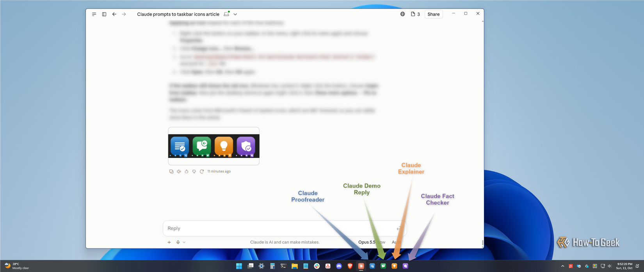Image resolution: width=644 pixels, height=272 pixels.
Task: Launch Calculator from taskbar
Action: point(272,266)
